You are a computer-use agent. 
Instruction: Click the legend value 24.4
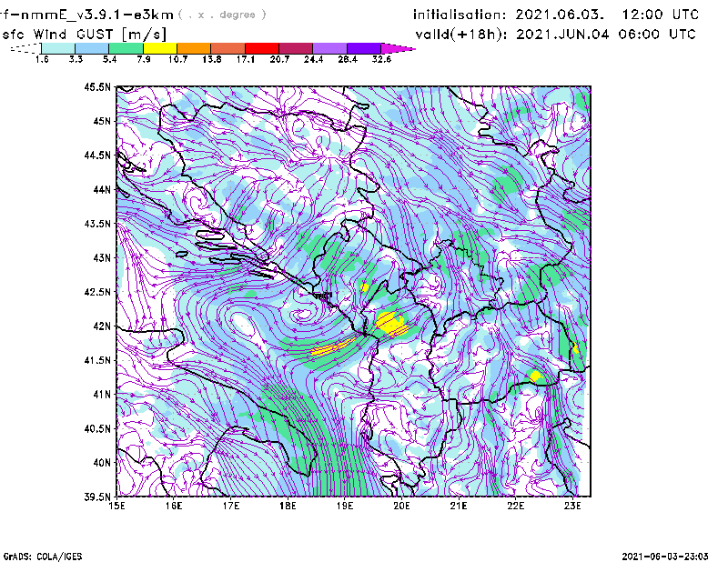313,59
